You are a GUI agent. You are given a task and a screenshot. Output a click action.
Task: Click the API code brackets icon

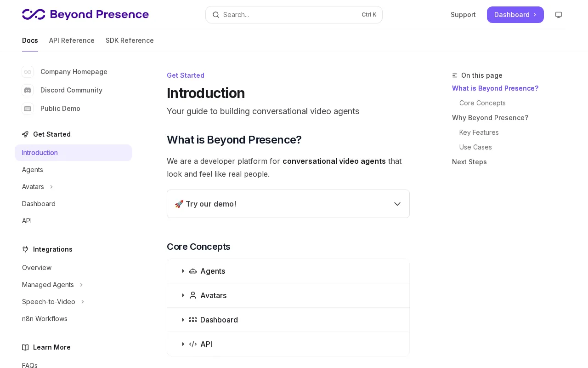tap(193, 344)
